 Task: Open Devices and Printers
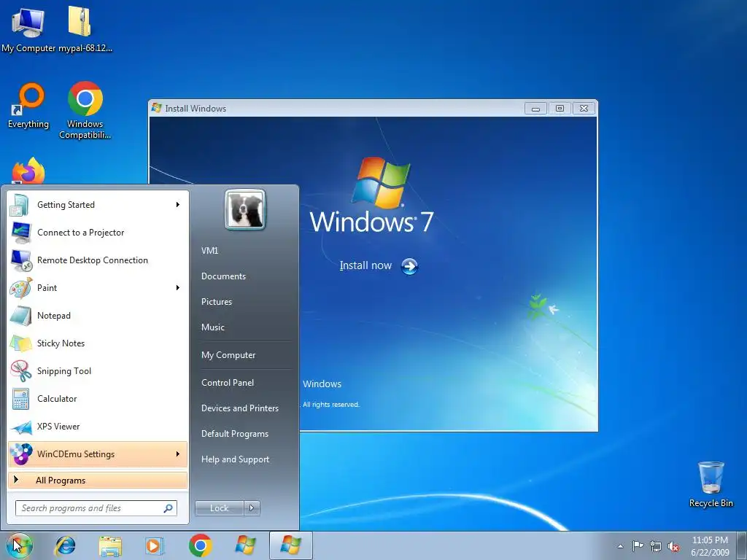pyautogui.click(x=240, y=408)
